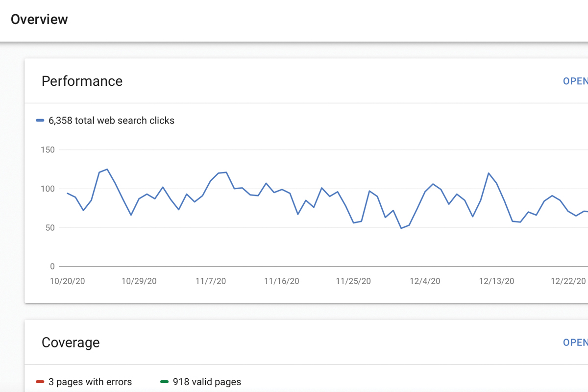Click the 10/20/20 date axis label
Viewport: 588px width, 392px height.
point(67,281)
